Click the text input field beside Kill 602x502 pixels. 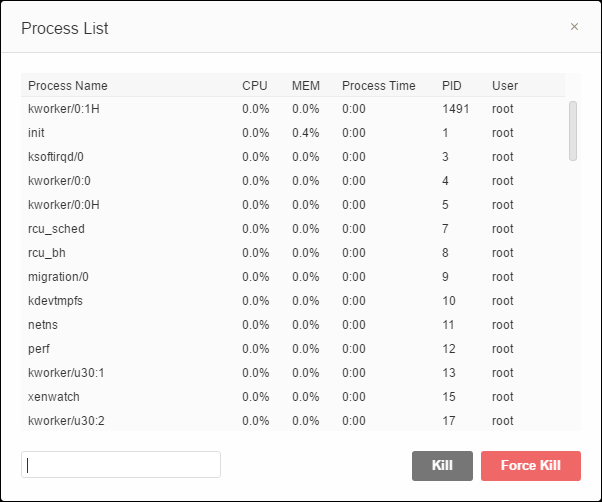click(121, 465)
